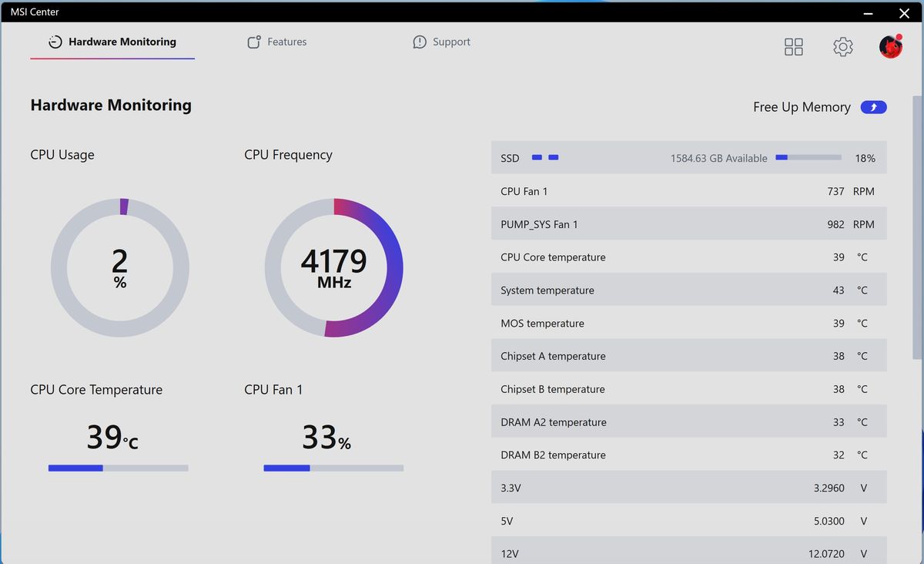Click the CPU Usage ring gauge

tap(120, 267)
